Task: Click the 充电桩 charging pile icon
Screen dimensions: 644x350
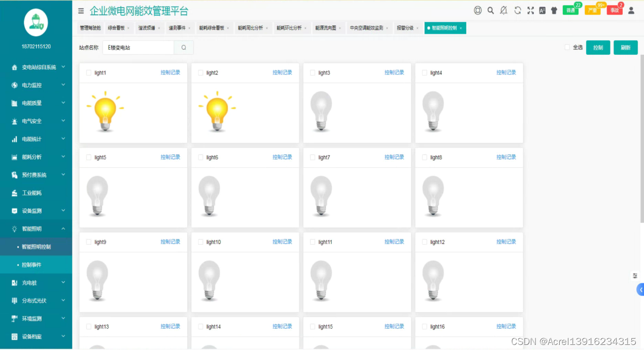Action: [15, 283]
